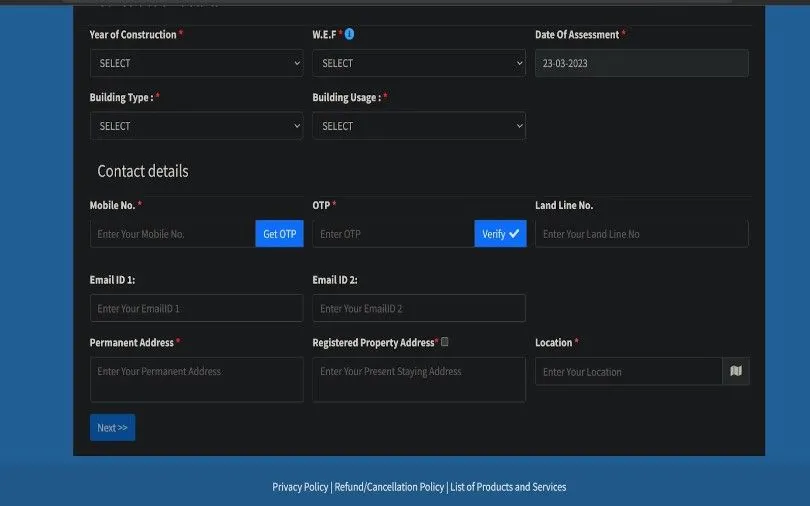Click the Verify button with checkmark

pos(500,234)
